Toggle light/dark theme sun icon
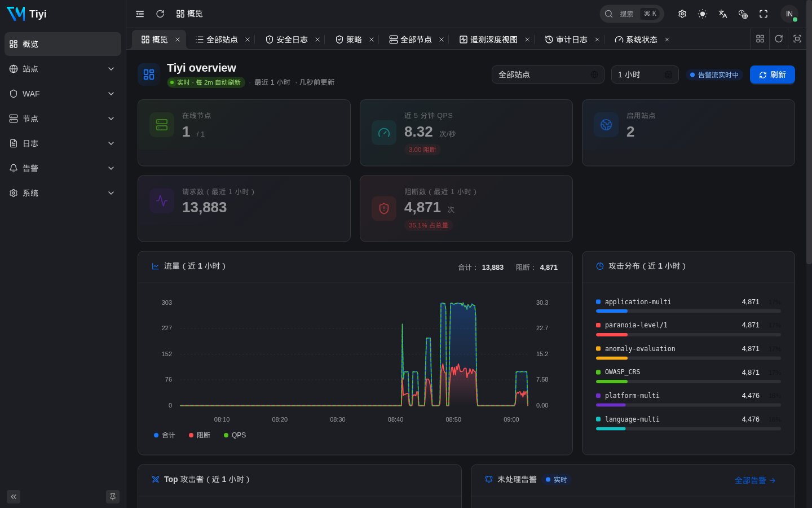 [703, 14]
